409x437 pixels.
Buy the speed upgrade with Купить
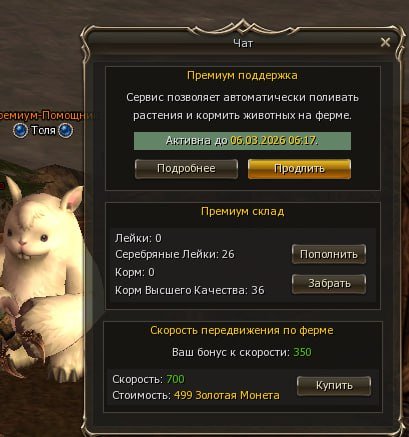point(334,386)
